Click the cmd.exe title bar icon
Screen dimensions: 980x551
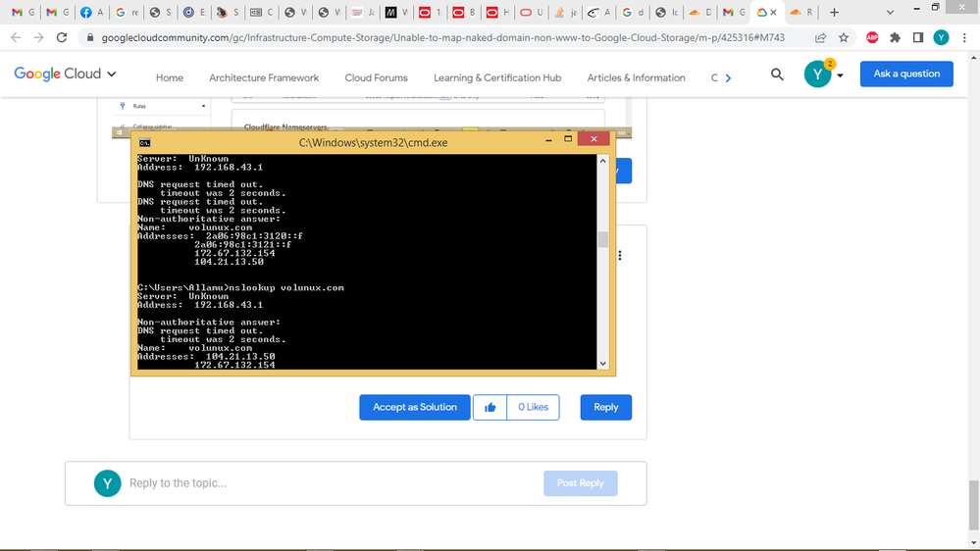click(145, 142)
